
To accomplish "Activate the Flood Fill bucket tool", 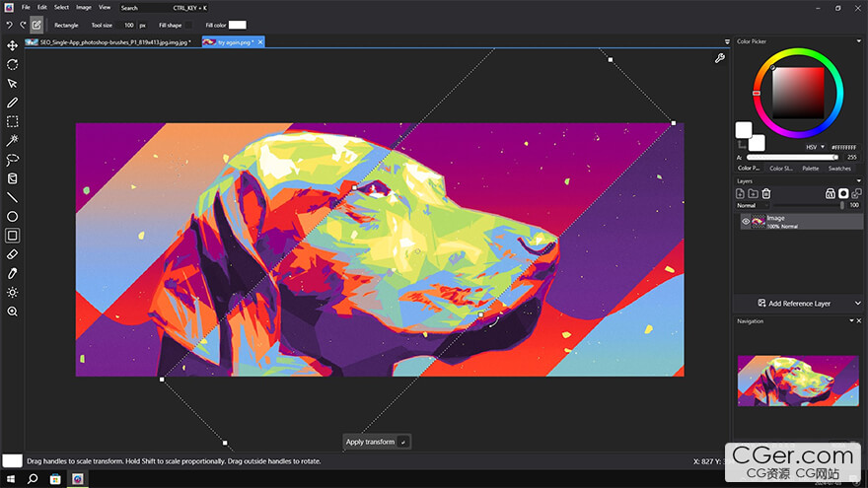I will [x=13, y=178].
